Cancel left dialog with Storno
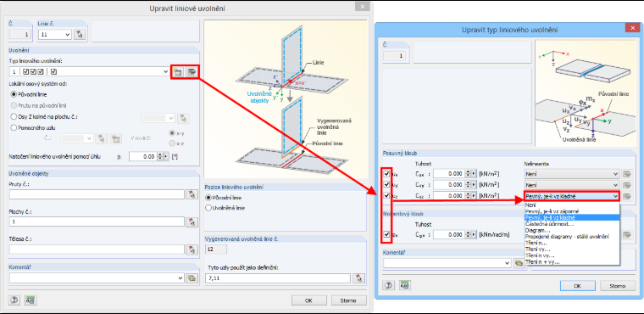 349,300
